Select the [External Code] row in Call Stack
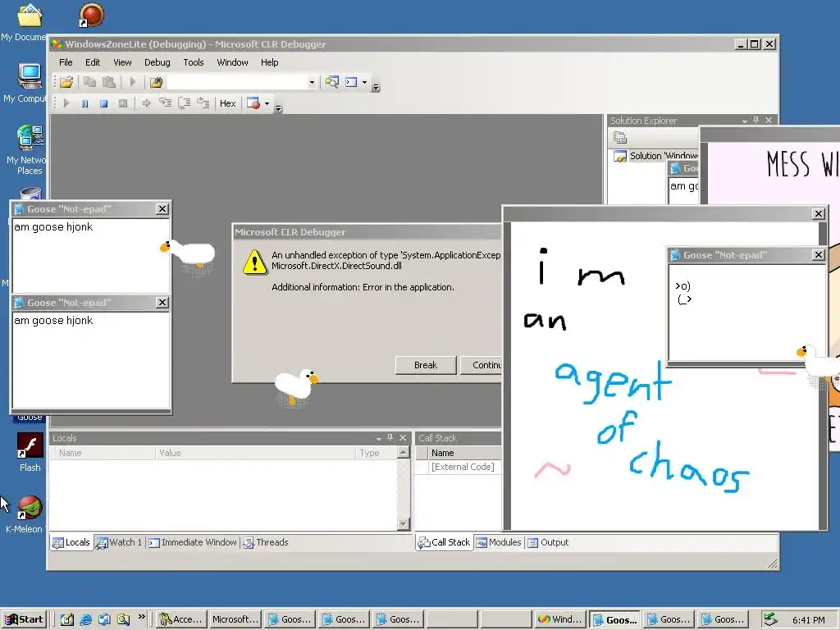The height and width of the screenshot is (630, 840). tap(463, 467)
